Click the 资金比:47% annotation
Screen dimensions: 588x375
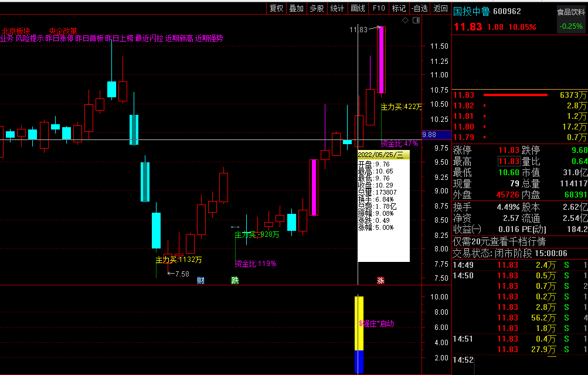[x=399, y=144]
